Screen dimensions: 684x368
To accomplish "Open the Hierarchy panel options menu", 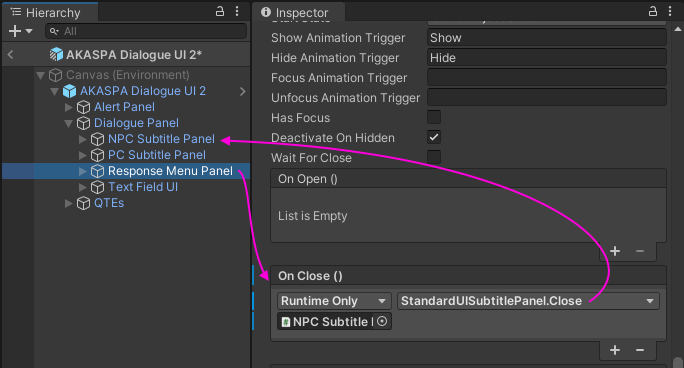I will (x=237, y=11).
